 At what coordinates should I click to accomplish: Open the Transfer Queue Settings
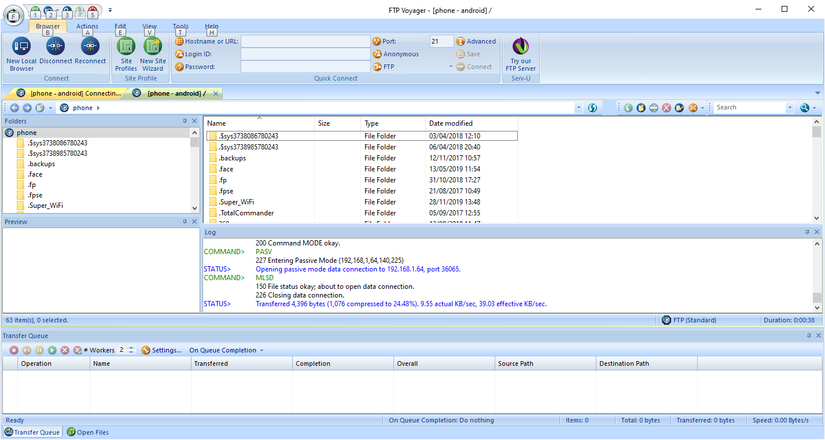point(162,350)
